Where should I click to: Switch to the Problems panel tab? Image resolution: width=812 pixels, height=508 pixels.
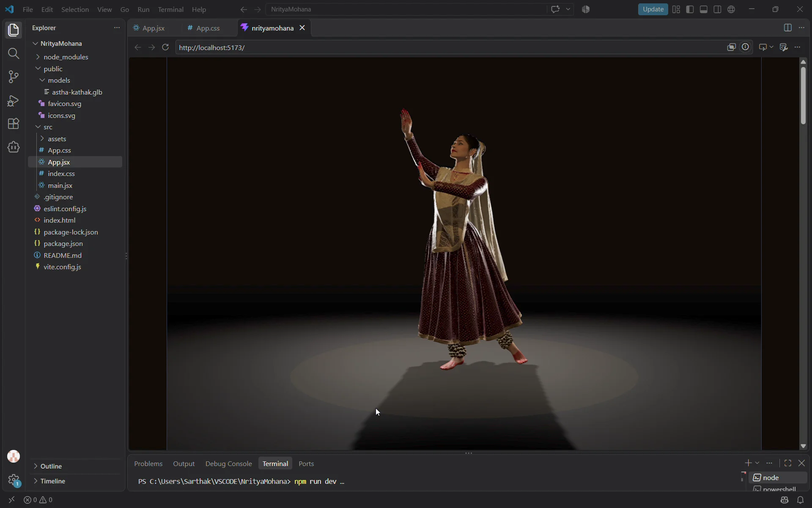[148, 464]
